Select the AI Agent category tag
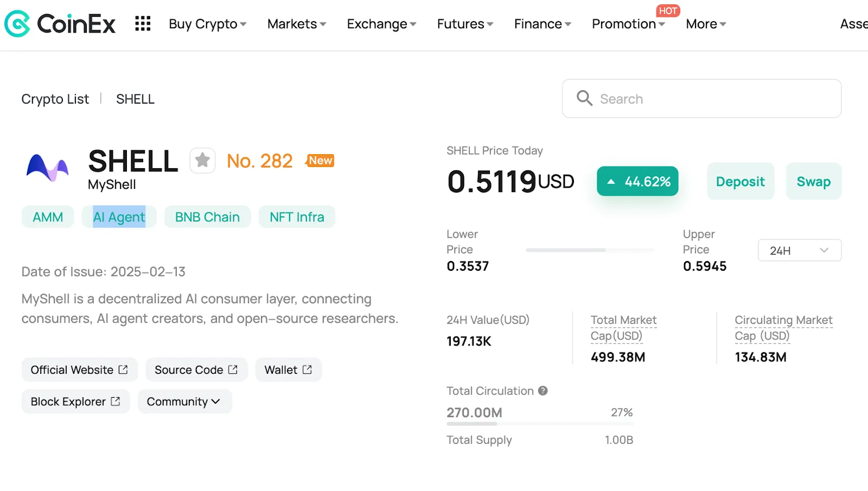The height and width of the screenshot is (491, 868). 119,217
